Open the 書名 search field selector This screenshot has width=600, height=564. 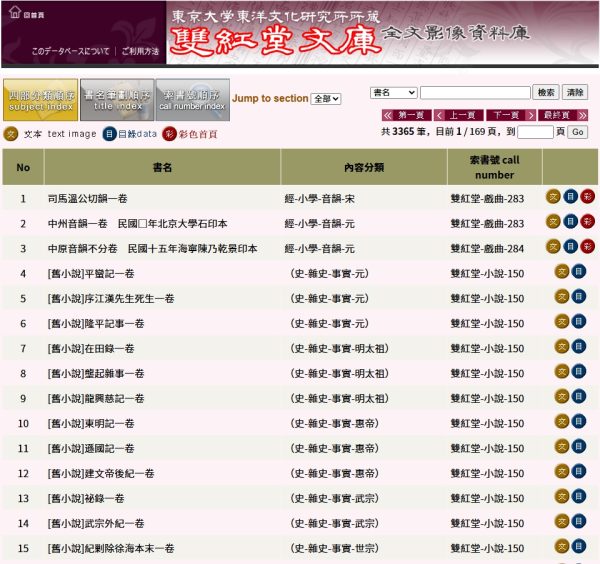393,93
